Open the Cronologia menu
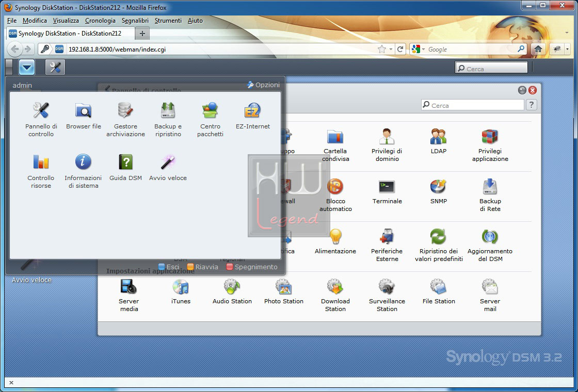578x392 pixels. (100, 21)
